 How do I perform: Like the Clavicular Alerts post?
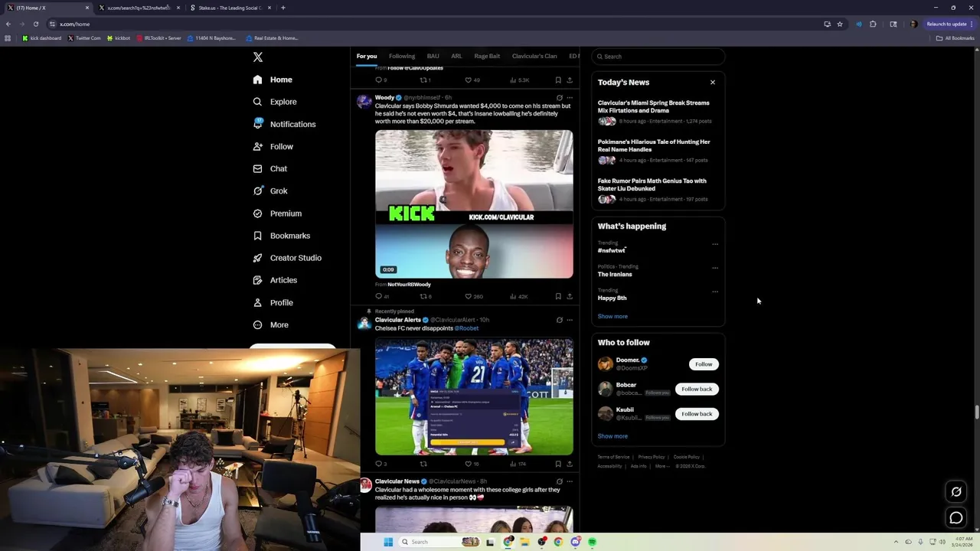point(472,464)
